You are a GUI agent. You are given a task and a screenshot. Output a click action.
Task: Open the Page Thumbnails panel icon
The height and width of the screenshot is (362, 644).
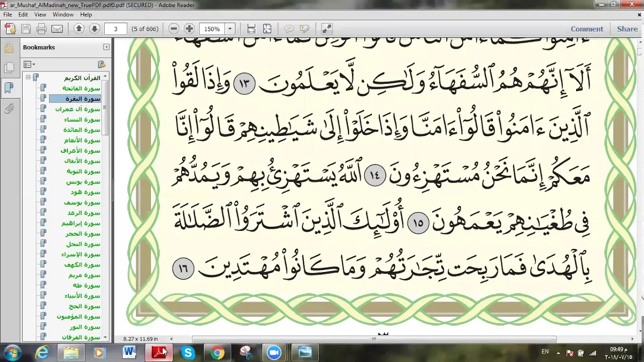point(9,68)
